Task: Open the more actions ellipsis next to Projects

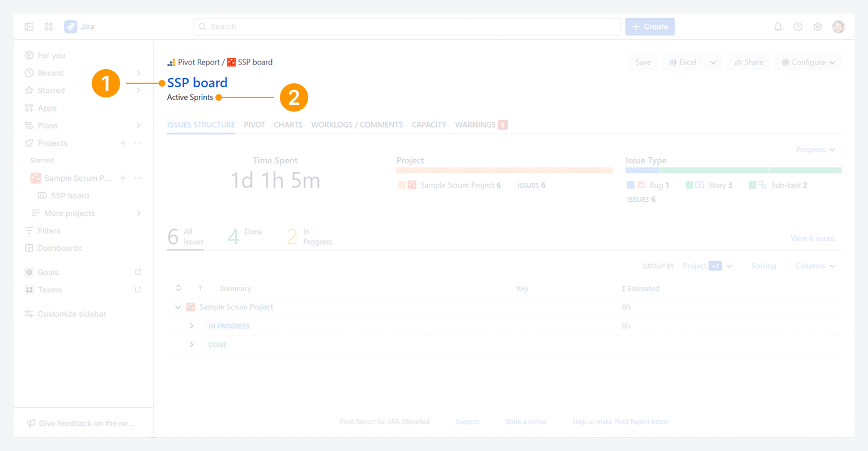Action: click(x=138, y=143)
